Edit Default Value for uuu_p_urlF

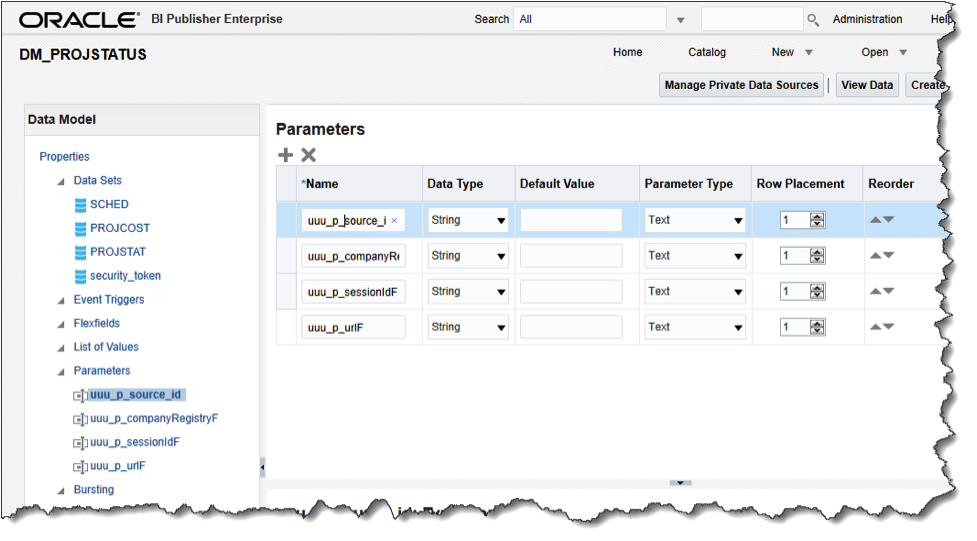(571, 327)
